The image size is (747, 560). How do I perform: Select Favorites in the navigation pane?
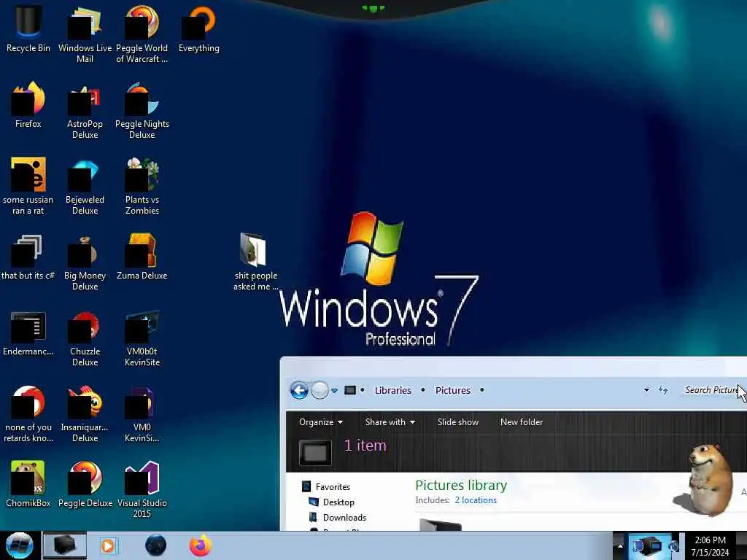pyautogui.click(x=326, y=486)
